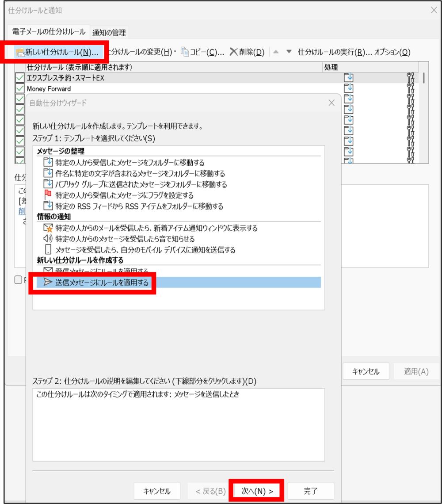Screen dimensions: 442x504
Task: Toggle the checkbox below the rule description box
Action: (x=18, y=279)
